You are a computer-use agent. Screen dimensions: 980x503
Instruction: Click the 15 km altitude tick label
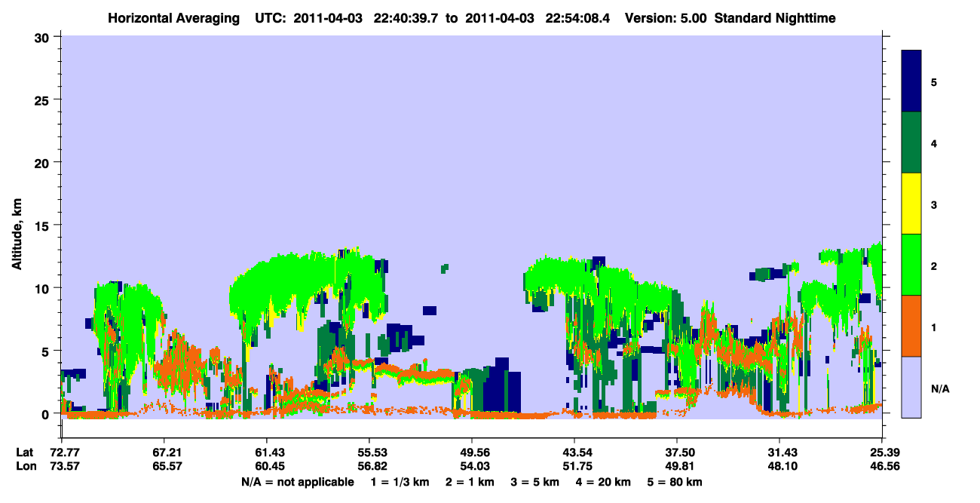[x=44, y=225]
